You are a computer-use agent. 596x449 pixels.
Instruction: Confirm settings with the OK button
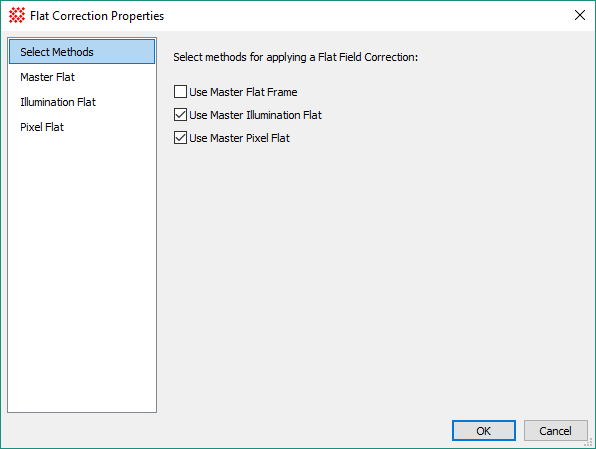coord(483,431)
